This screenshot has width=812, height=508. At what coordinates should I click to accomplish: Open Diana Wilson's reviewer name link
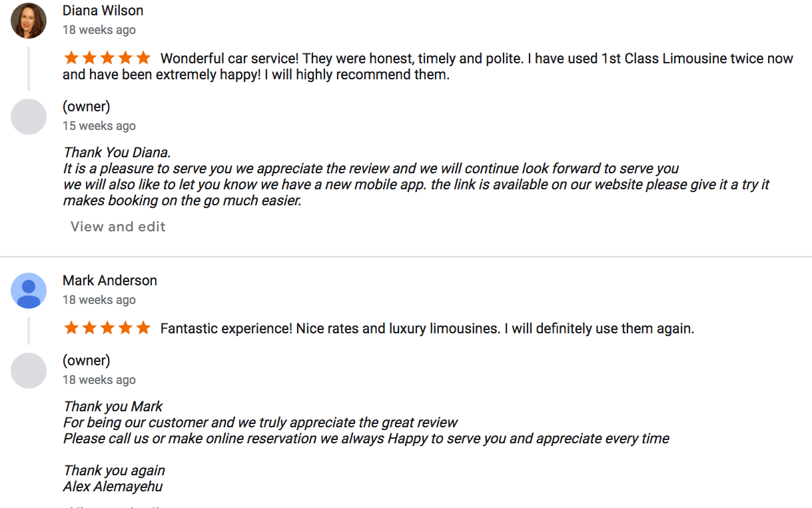coord(103,11)
